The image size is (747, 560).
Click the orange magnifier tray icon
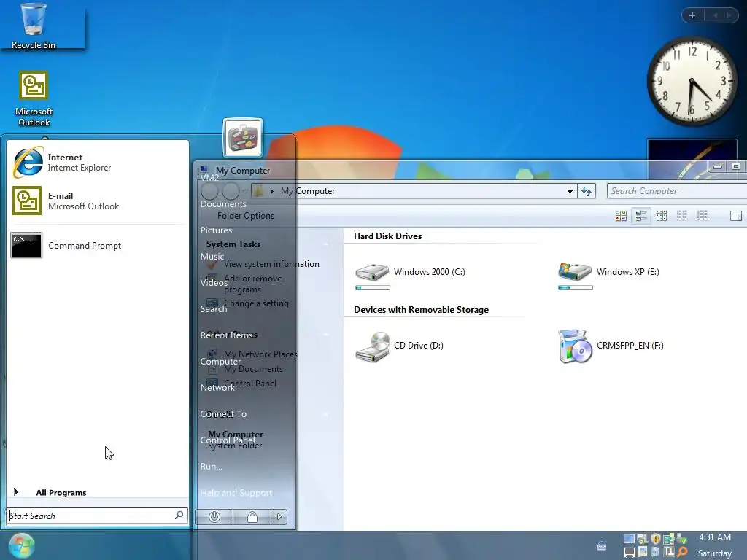pyautogui.click(x=682, y=552)
